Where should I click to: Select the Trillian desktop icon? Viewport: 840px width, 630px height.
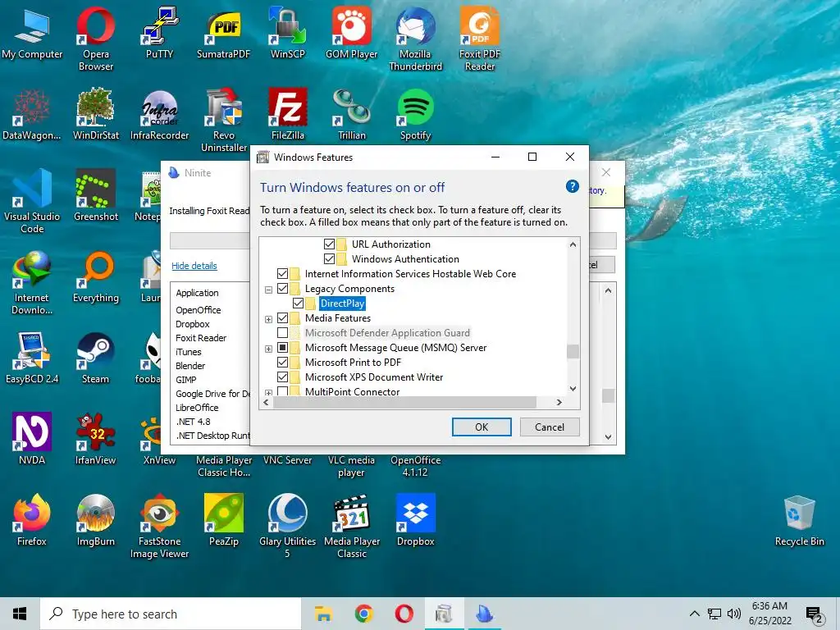351,115
